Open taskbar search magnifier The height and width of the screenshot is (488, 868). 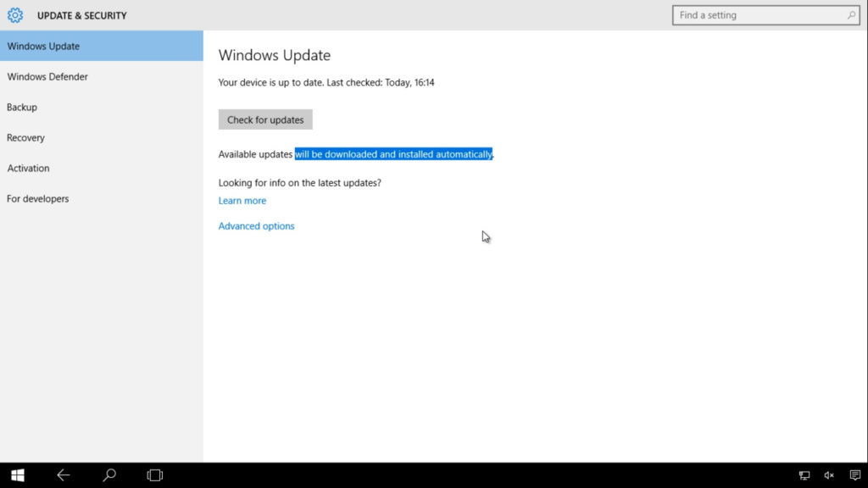(x=109, y=475)
